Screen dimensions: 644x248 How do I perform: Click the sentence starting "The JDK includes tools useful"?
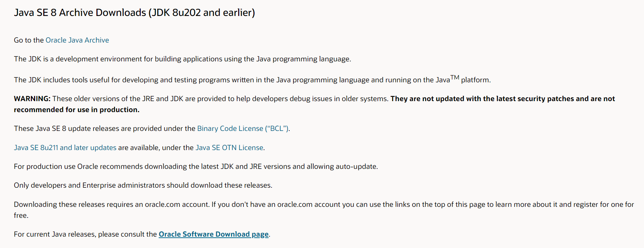click(x=252, y=79)
